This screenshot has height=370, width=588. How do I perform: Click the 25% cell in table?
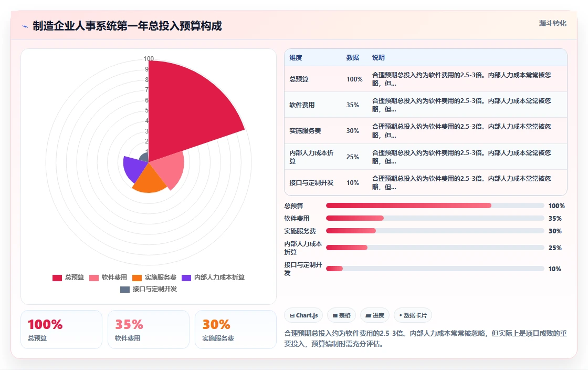point(352,157)
